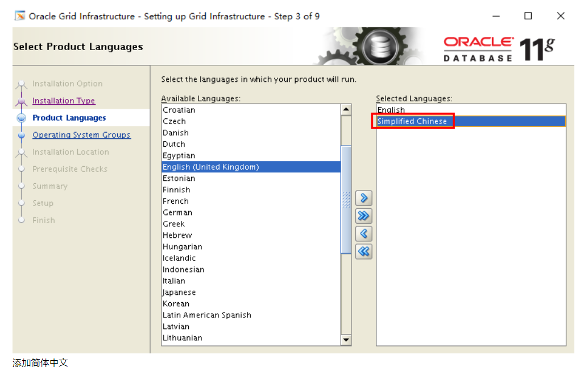Select Simplified Chinese in Selected Languages
This screenshot has height=375, width=588.
click(x=471, y=121)
